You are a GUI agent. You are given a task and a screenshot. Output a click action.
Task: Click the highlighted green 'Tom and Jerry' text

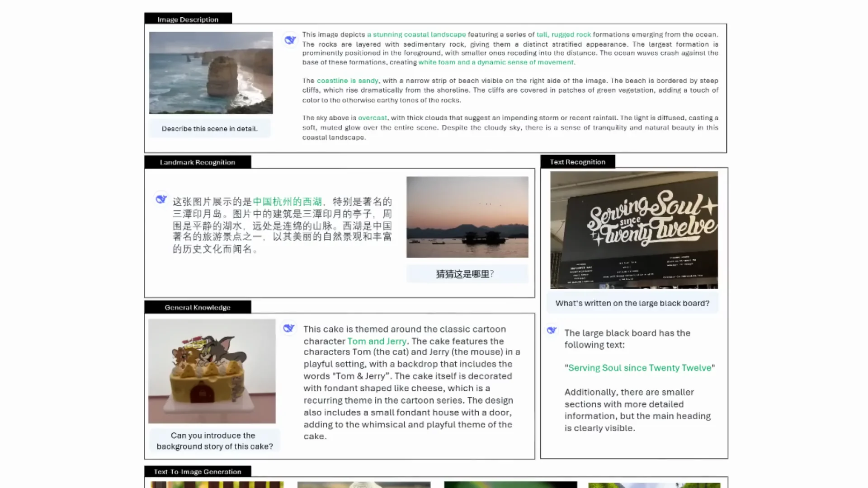click(377, 341)
